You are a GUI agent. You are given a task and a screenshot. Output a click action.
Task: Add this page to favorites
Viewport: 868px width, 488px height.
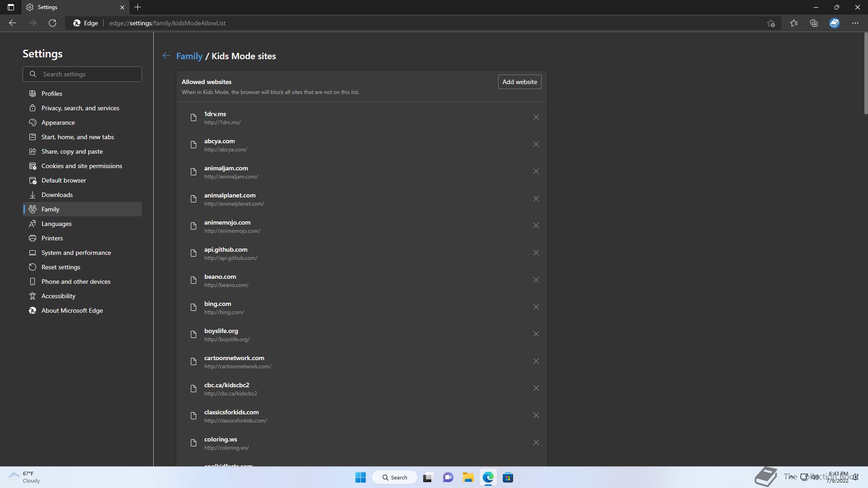(771, 23)
